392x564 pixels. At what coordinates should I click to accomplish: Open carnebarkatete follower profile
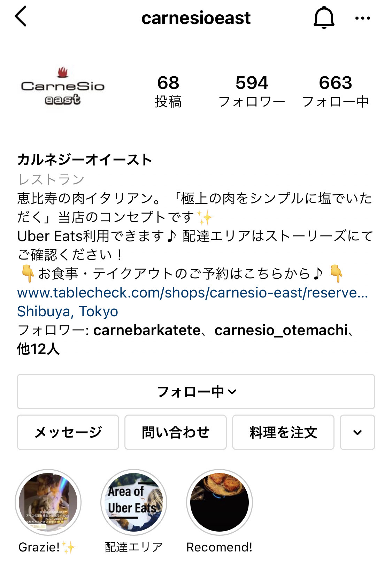coord(147,330)
